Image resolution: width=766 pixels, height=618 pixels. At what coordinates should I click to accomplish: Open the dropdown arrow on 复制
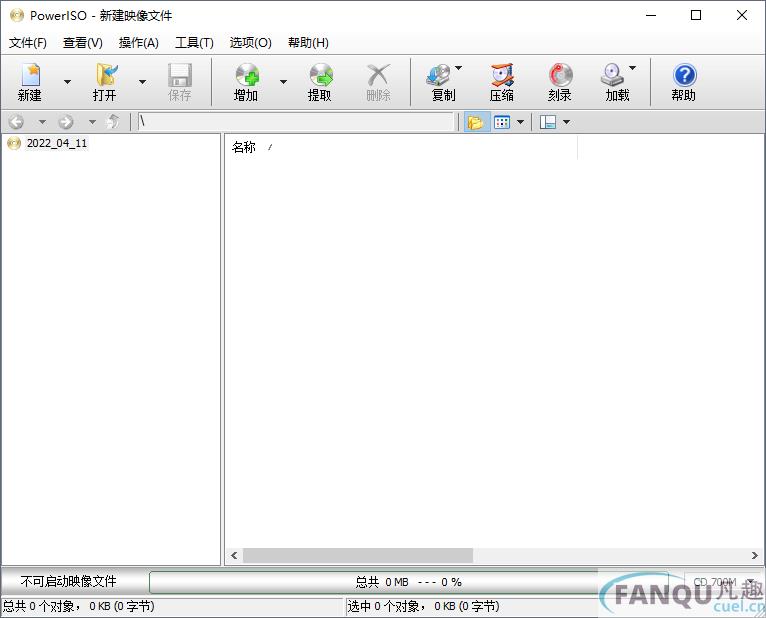458,68
